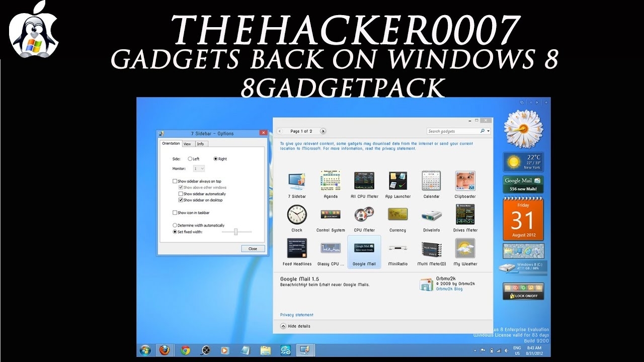This screenshot has height=362, width=644.
Task: Select the CPU Meter gadget
Action: [x=364, y=215]
